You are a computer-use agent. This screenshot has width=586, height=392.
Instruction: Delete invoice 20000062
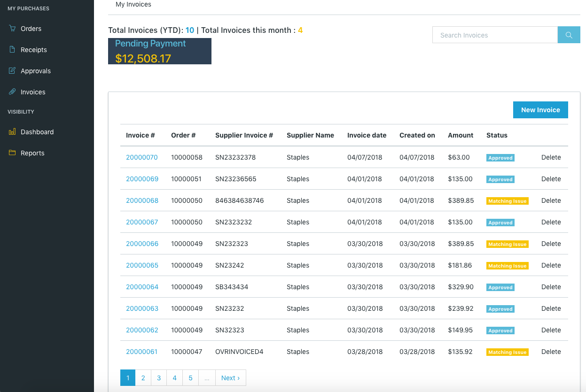tap(551, 330)
